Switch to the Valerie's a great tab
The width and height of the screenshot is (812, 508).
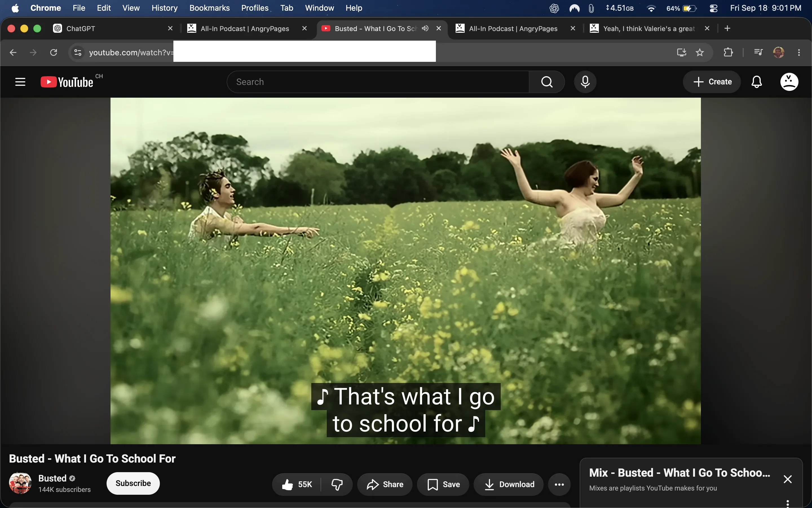649,29
